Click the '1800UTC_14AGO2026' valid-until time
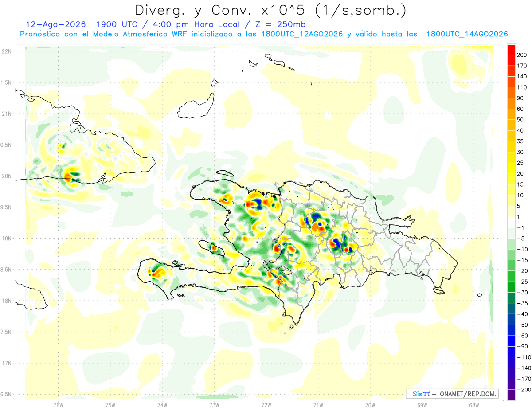The image size is (532, 411). coord(467,34)
